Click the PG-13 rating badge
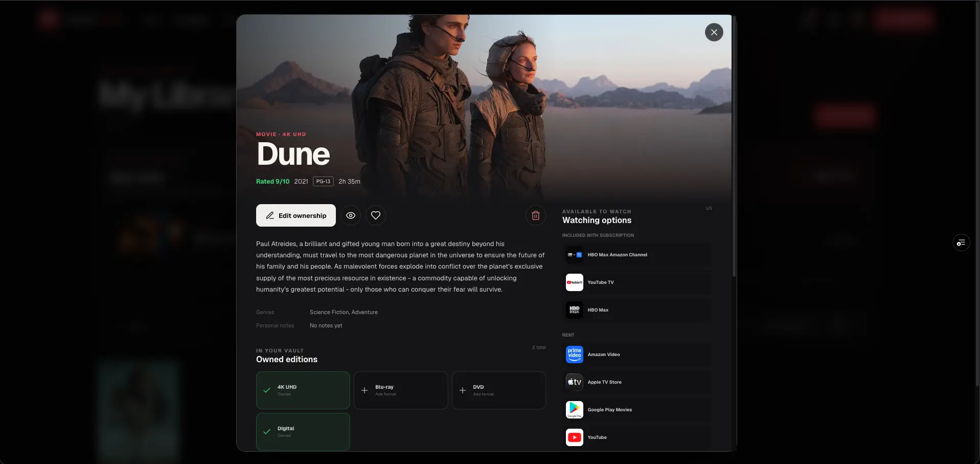Image resolution: width=980 pixels, height=464 pixels. click(323, 181)
